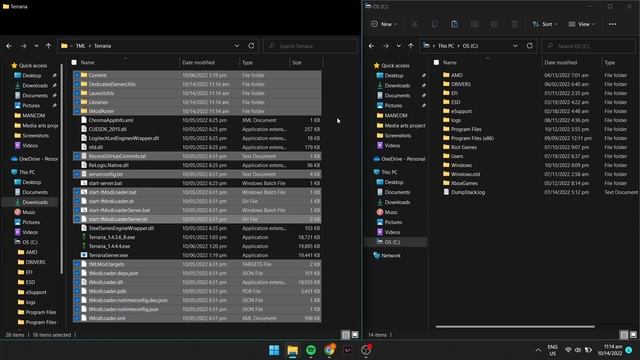640x360 pixels.
Task: Uncheck RecentGitHubCommits.txt checkbox
Action: [x=77, y=156]
